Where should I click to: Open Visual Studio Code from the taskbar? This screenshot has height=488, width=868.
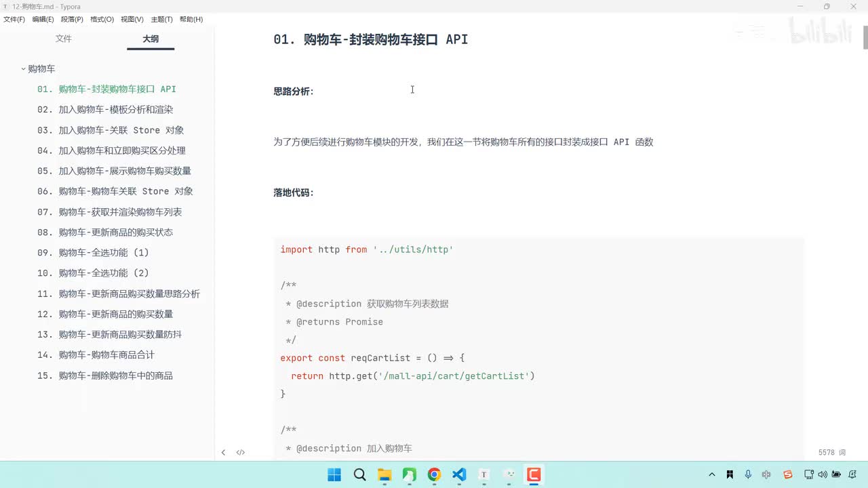click(459, 474)
